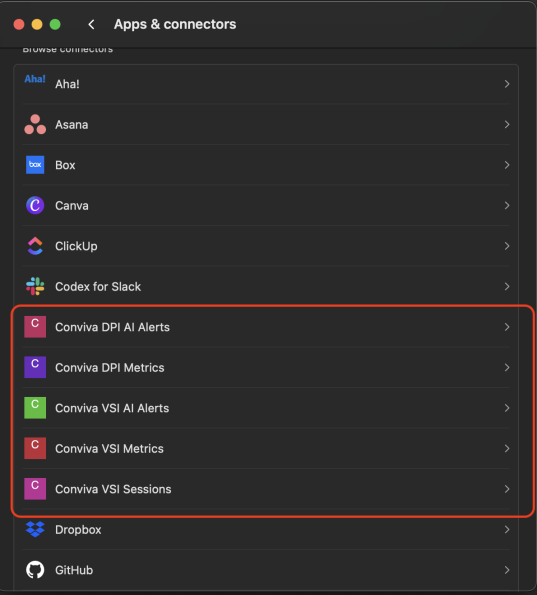Expand the Conviva DPI Metrics chevron
537x595 pixels.
507,367
